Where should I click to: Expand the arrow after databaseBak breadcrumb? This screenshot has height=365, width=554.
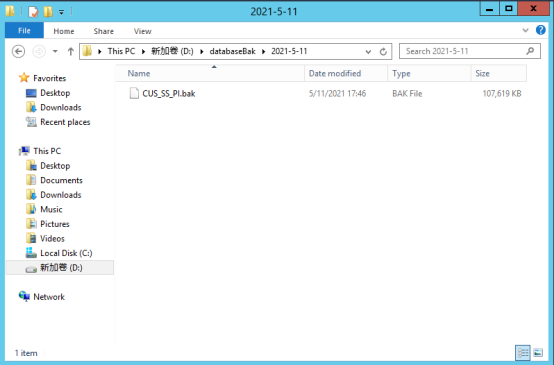click(263, 52)
